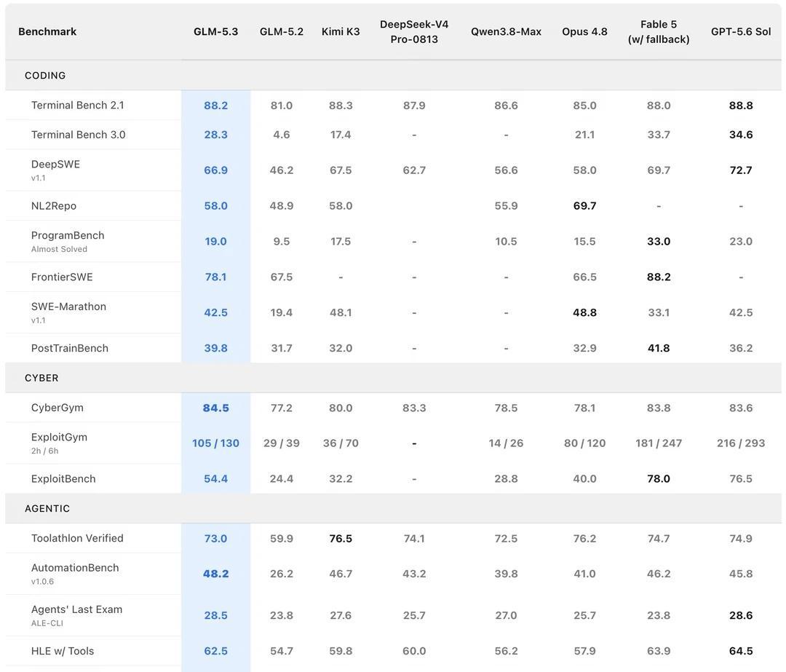The height and width of the screenshot is (672, 786).
Task: Select Qwen3.8-Max ExploitGym value 14 / 26
Action: coord(506,443)
